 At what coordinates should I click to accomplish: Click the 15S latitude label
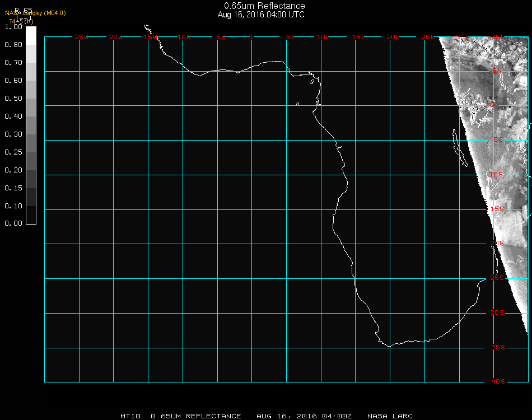coord(497,209)
